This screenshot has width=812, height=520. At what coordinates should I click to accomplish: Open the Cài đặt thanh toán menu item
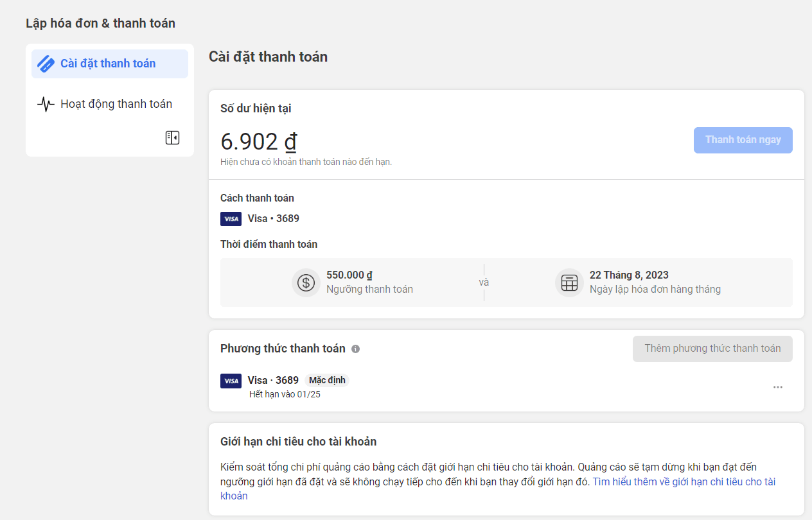(110, 64)
